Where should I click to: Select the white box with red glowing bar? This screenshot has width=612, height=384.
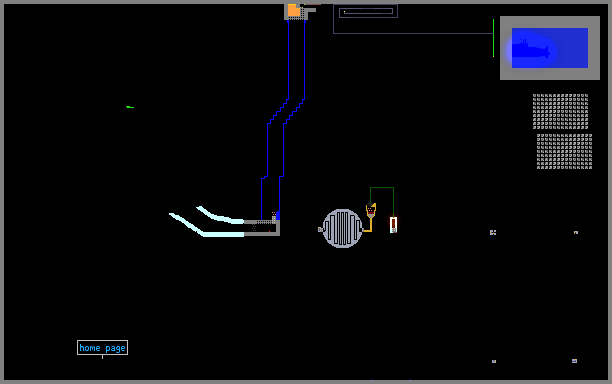(x=393, y=225)
